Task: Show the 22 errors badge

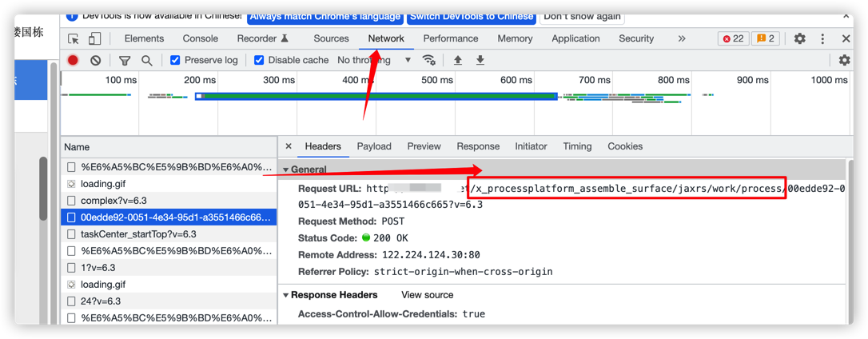Action: (734, 38)
